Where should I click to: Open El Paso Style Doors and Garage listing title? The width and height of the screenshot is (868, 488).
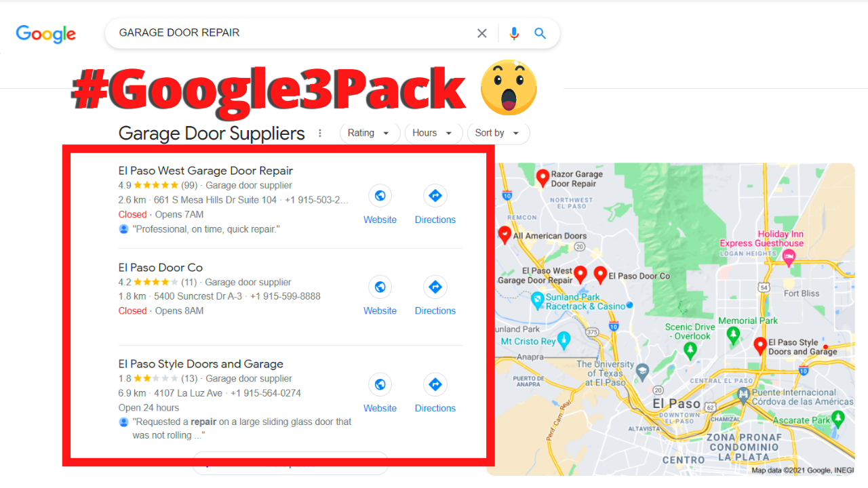click(201, 364)
